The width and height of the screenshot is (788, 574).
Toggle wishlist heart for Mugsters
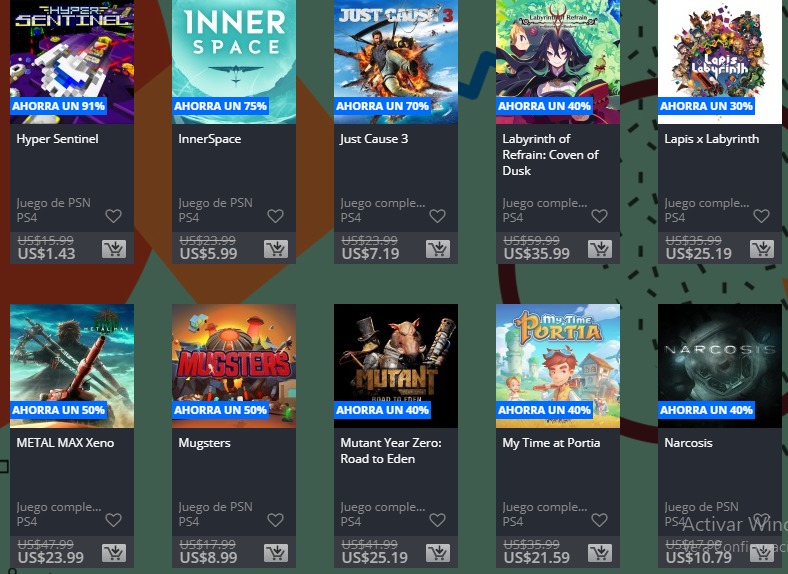tap(275, 520)
